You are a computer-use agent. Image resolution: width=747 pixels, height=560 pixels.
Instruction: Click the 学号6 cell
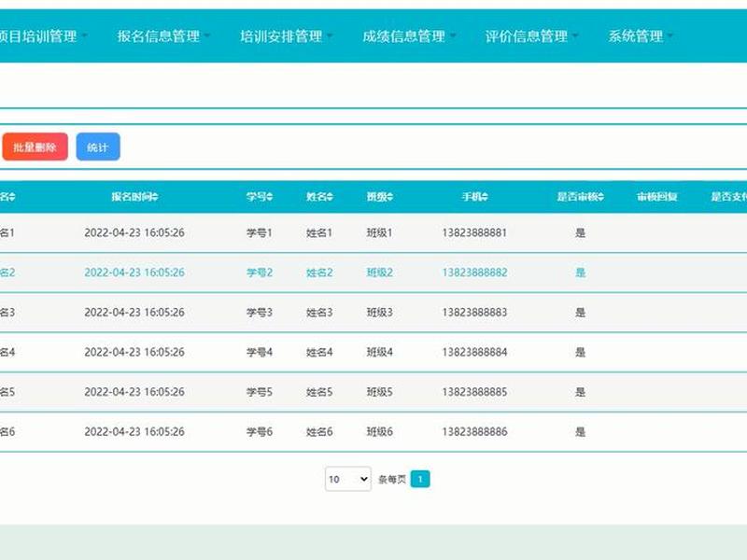click(x=260, y=432)
